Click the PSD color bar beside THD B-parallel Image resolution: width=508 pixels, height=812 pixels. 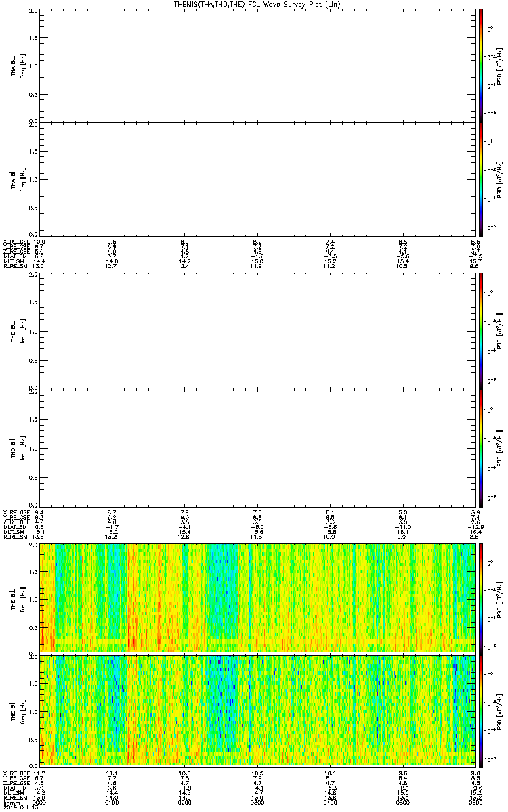[x=481, y=447]
